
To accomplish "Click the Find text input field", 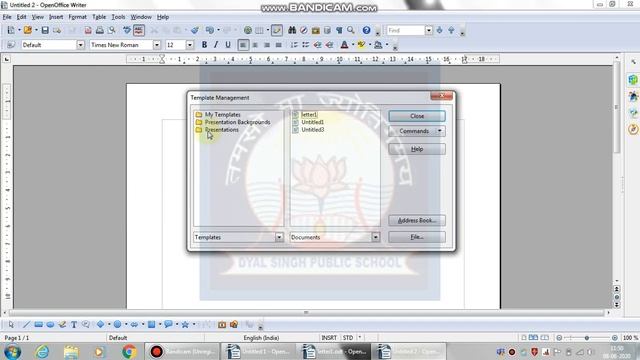I will [x=406, y=30].
